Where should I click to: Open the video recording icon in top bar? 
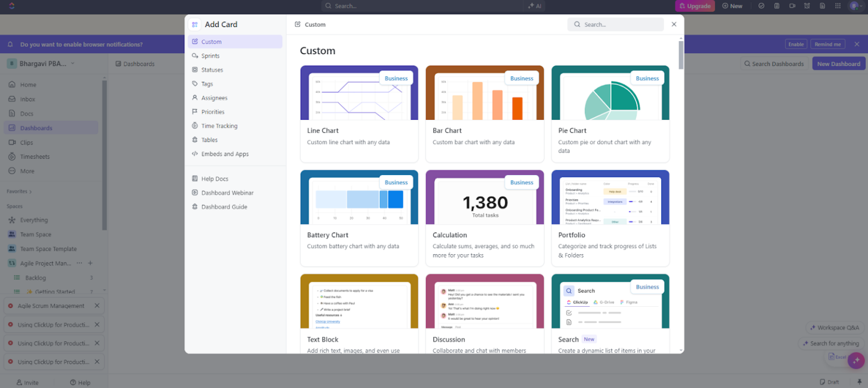click(792, 6)
